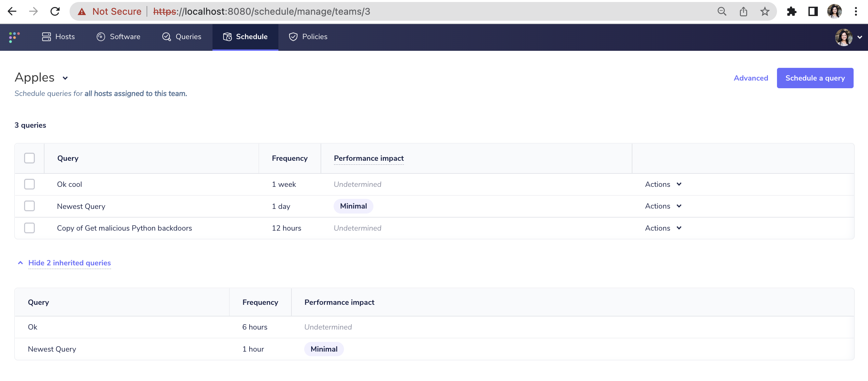The width and height of the screenshot is (868, 381).
Task: Select all queries with the header checkbox
Action: pos(29,158)
